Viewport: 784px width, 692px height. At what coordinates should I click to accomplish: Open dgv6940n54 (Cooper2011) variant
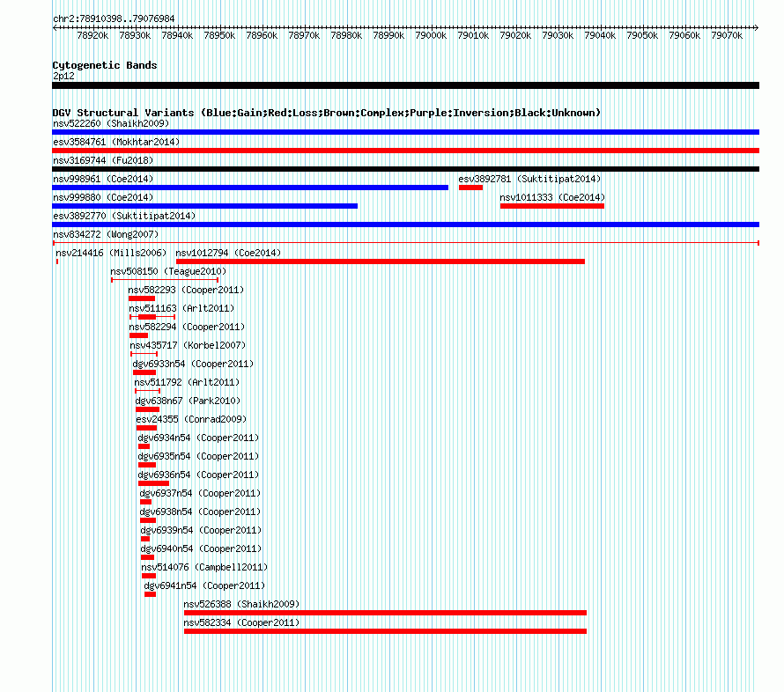[x=201, y=548]
